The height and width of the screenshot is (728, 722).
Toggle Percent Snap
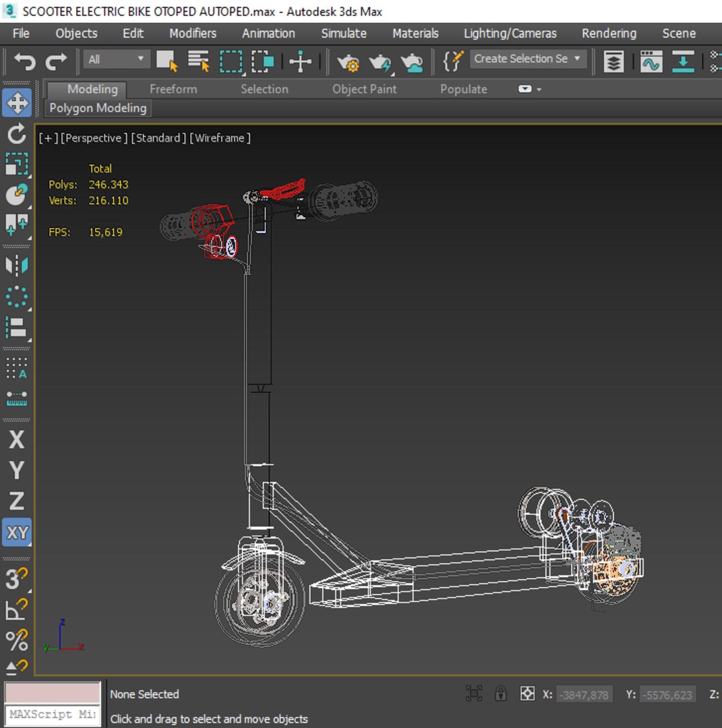(x=17, y=640)
